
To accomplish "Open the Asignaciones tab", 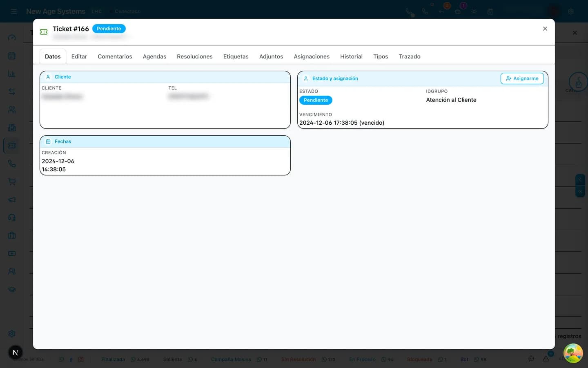I will coord(312,56).
